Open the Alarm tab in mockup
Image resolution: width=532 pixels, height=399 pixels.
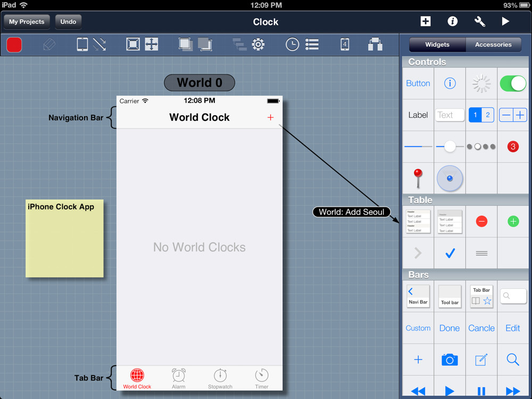pos(178,379)
